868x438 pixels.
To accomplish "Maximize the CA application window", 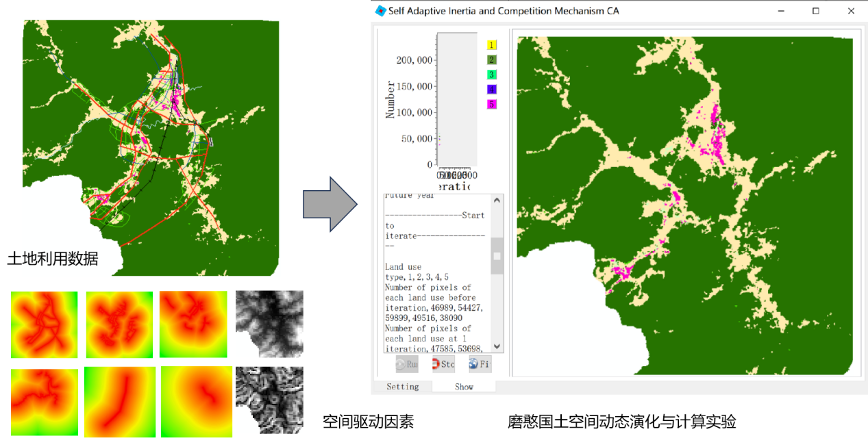I will 815,11.
